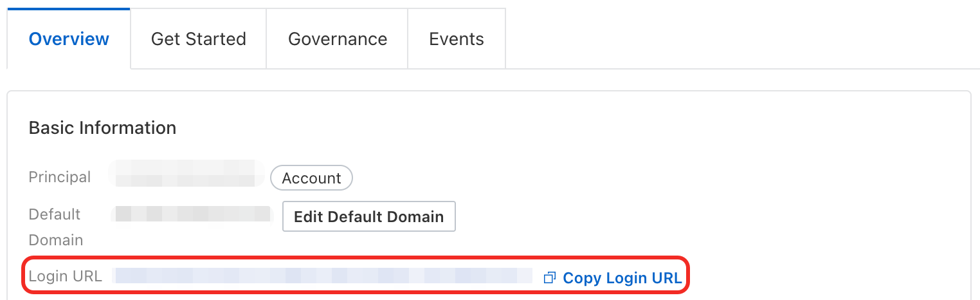Click the Copy Login URL link
This screenshot has width=980, height=300.
point(622,278)
